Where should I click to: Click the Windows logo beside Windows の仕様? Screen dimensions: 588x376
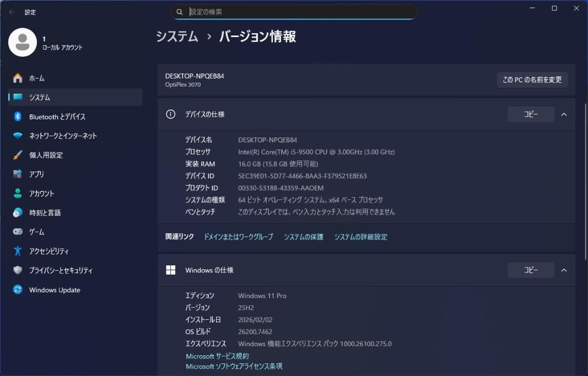(x=170, y=270)
